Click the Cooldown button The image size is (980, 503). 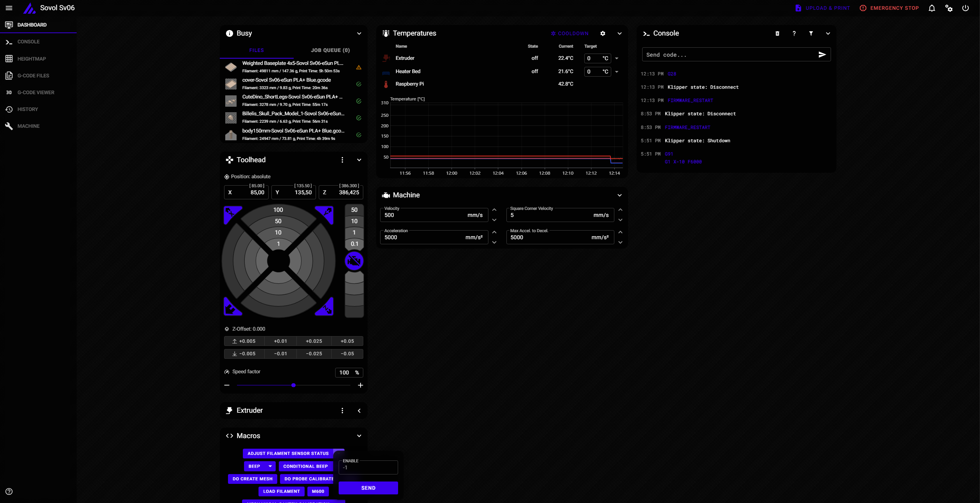point(569,34)
